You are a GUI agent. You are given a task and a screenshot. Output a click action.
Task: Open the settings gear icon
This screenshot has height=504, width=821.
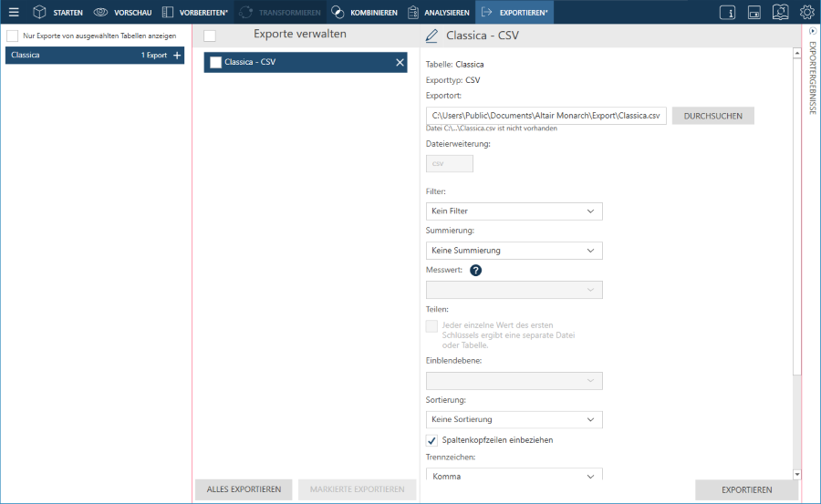point(806,12)
